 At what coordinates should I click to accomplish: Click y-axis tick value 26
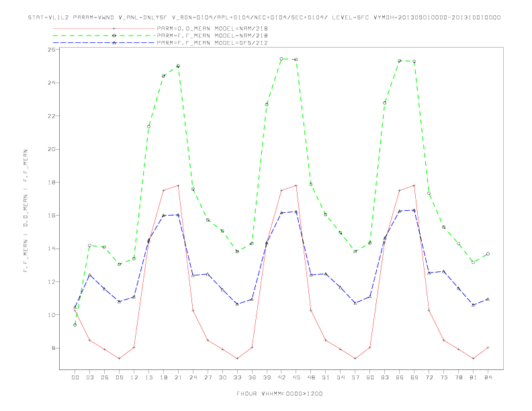pyautogui.click(x=52, y=50)
